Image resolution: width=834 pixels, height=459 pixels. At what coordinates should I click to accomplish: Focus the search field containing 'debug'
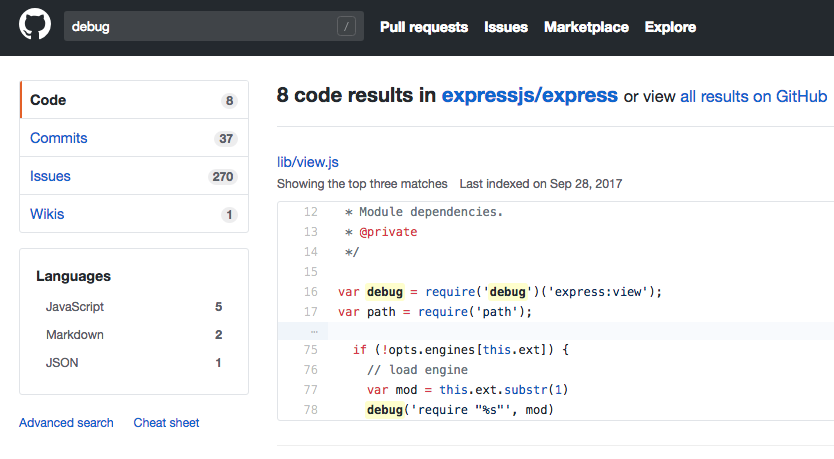point(200,27)
